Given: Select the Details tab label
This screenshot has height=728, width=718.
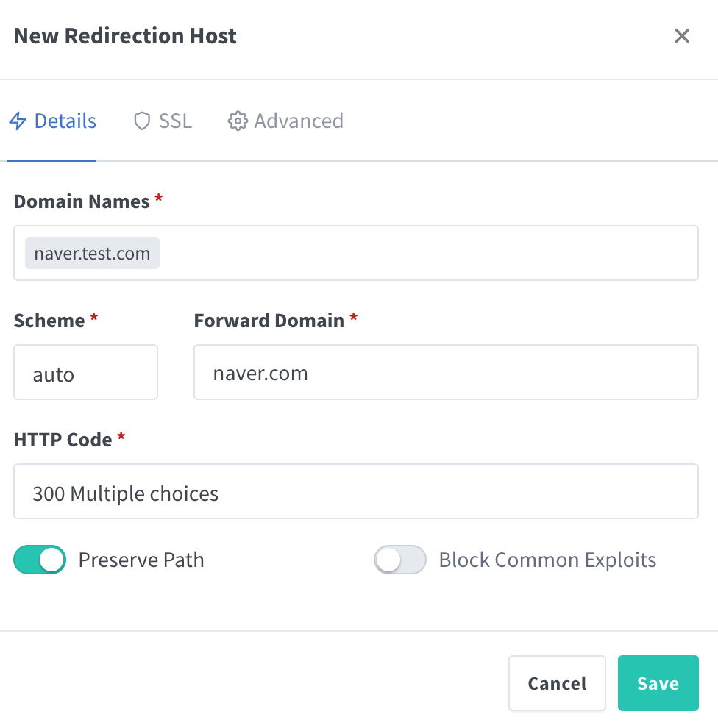Looking at the screenshot, I should pyautogui.click(x=65, y=121).
